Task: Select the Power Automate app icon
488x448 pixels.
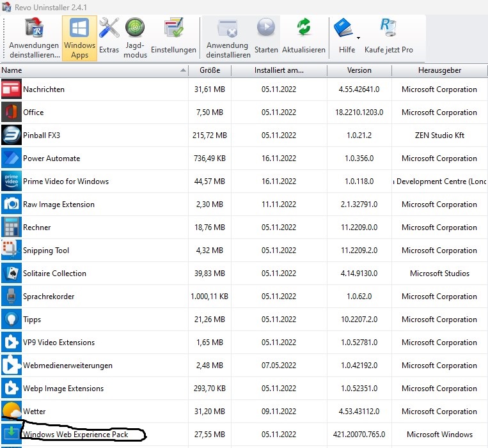Action: click(x=12, y=158)
